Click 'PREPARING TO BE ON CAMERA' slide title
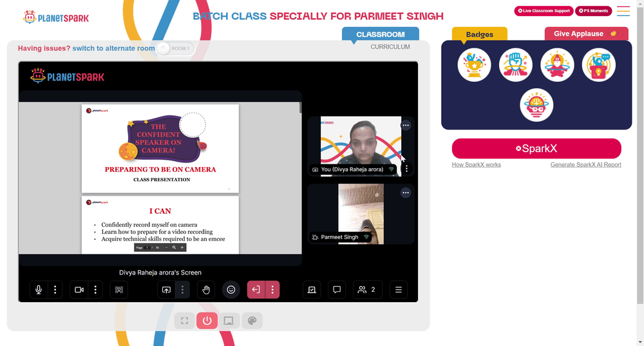This screenshot has width=644, height=346. pyautogui.click(x=160, y=169)
